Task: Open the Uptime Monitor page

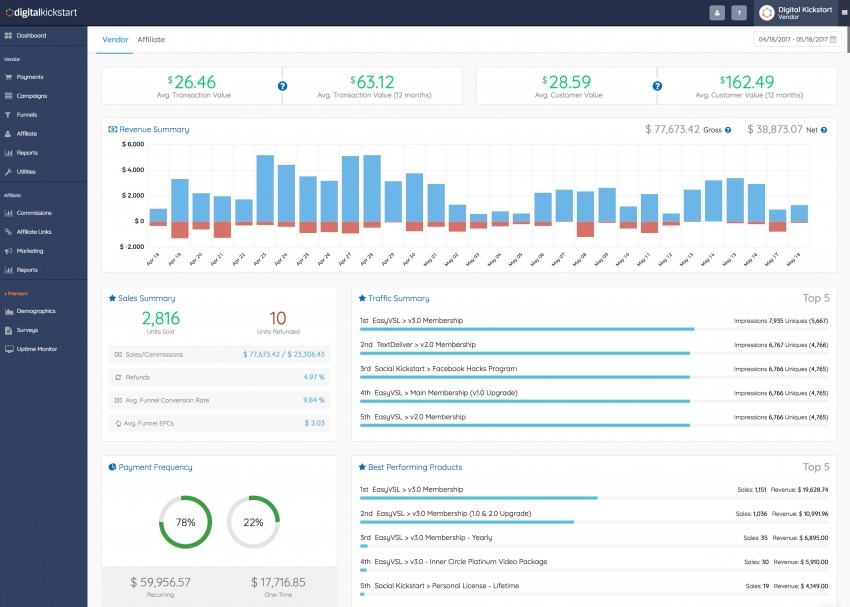Action: tap(35, 349)
